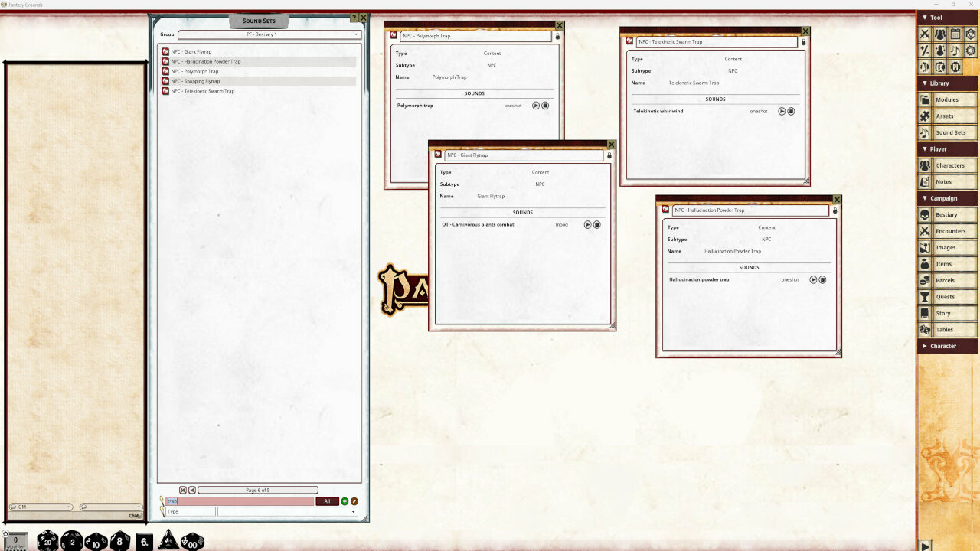Open the Party Sheet icon
This screenshot has height=551, width=980.
pyautogui.click(x=942, y=34)
